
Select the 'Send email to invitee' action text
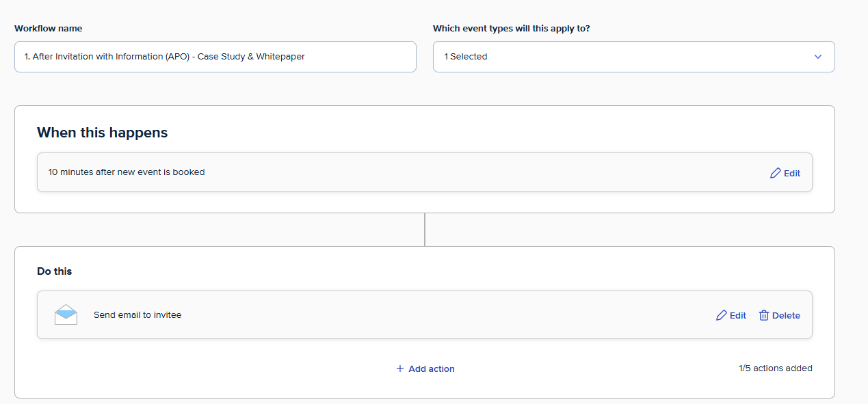[137, 315]
